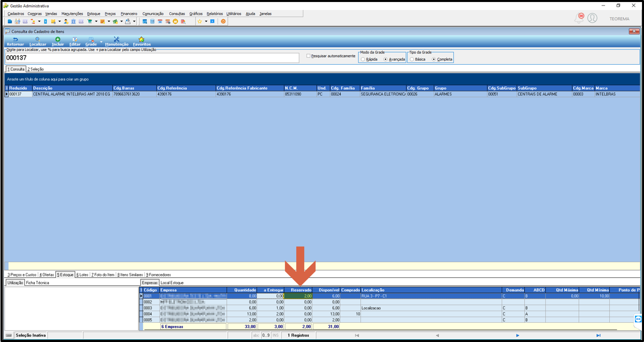Open the shopping cart toolbar icon

[89, 22]
